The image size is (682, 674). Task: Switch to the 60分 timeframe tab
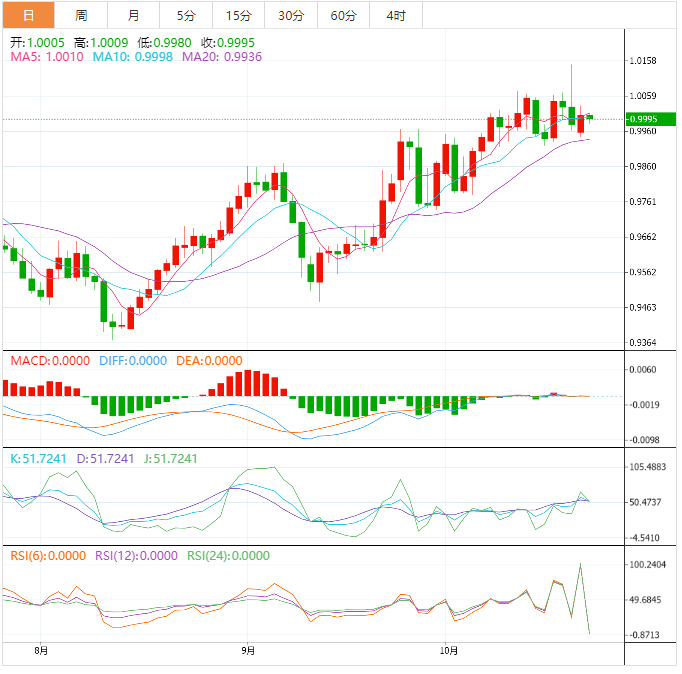tap(343, 15)
